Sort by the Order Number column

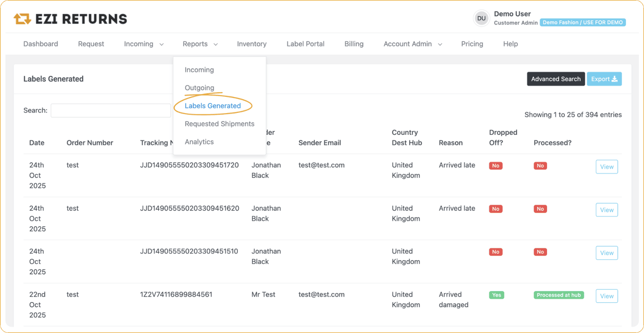tap(90, 143)
